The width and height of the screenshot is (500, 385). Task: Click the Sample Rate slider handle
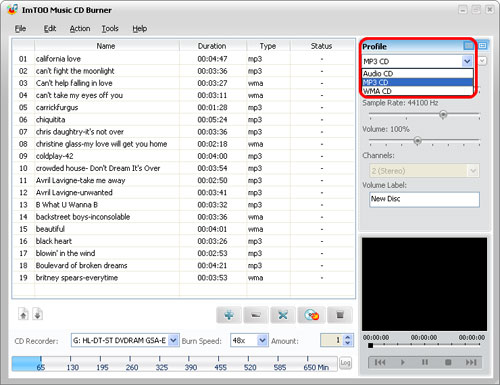click(443, 115)
